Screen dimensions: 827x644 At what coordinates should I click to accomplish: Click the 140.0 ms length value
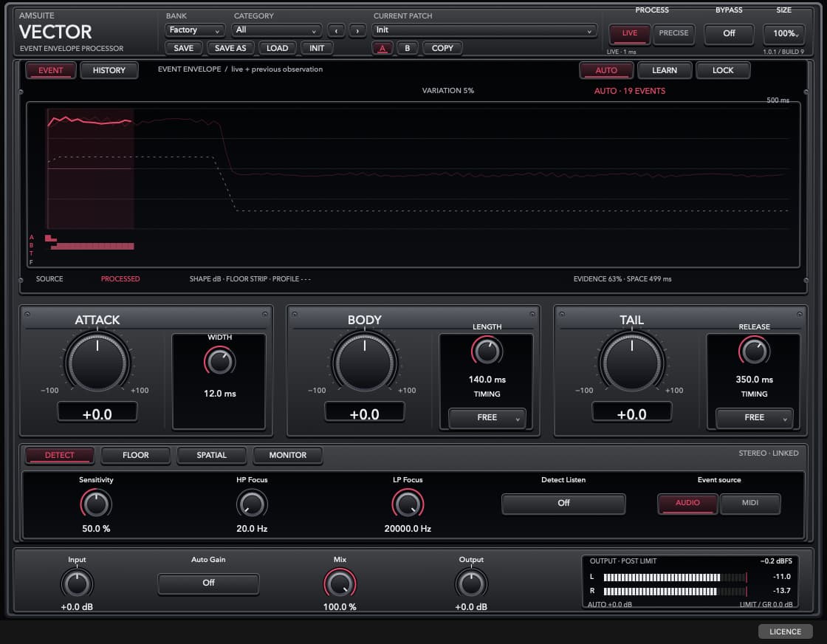(x=487, y=380)
